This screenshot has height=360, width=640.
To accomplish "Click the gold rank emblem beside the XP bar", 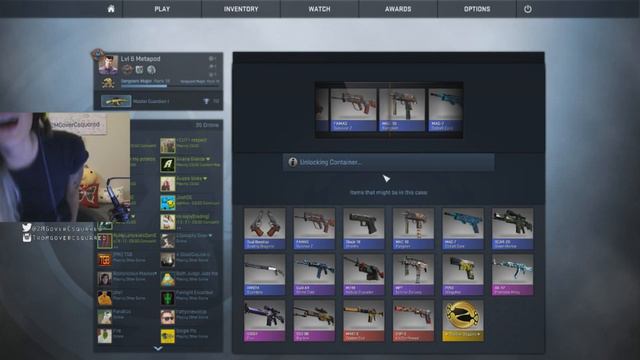I will [108, 83].
